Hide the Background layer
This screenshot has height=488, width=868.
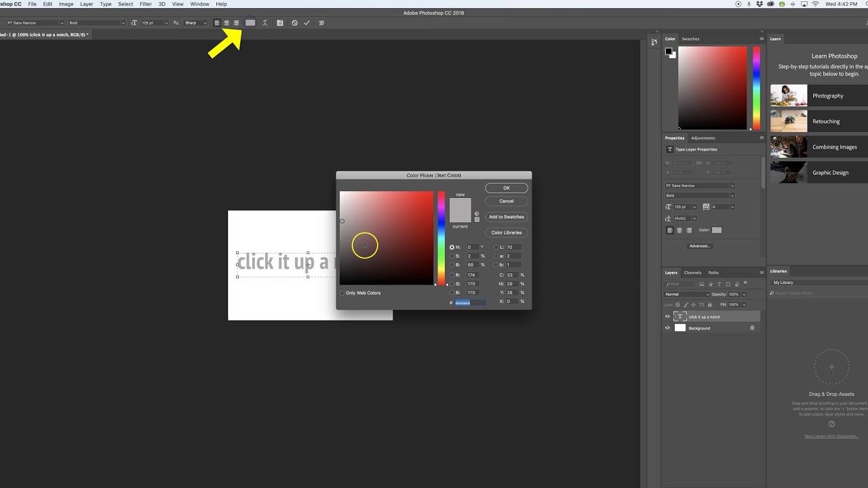(x=667, y=328)
